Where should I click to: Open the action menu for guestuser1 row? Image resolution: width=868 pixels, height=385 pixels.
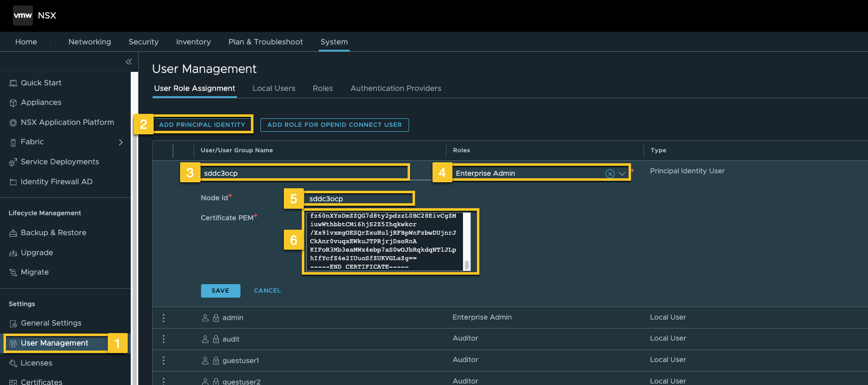tap(164, 361)
